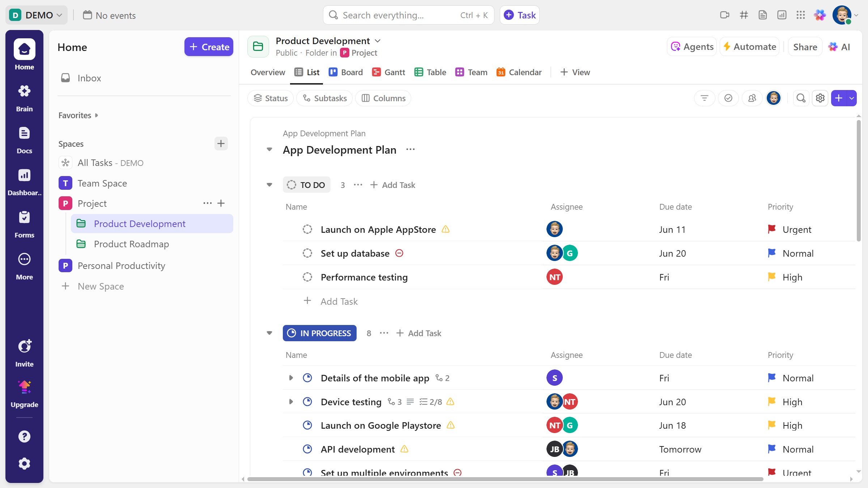Click the red Urgent priority flag on Launch on Apple AppStore
Viewport: 868px width, 488px height.
coord(771,230)
